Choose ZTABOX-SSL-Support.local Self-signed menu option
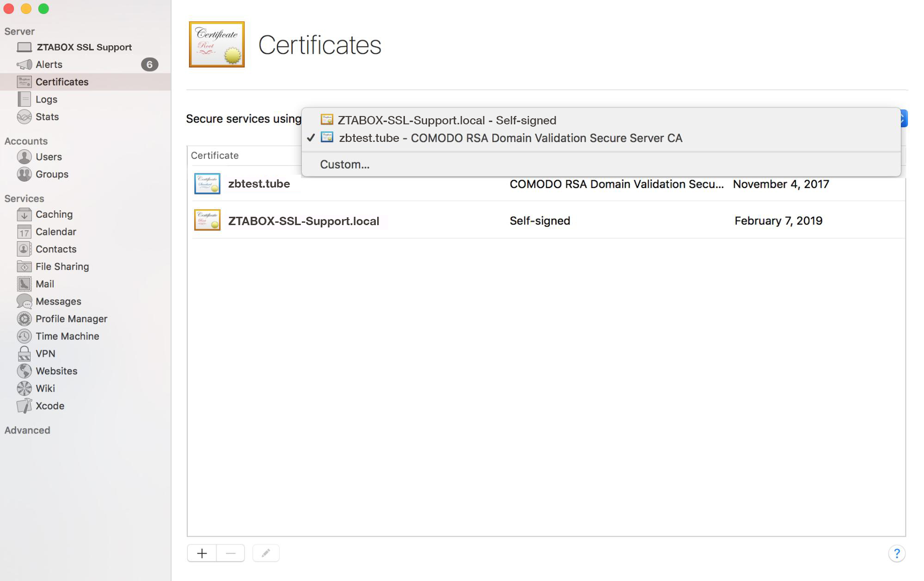Image resolution: width=924 pixels, height=581 pixels. 447,121
